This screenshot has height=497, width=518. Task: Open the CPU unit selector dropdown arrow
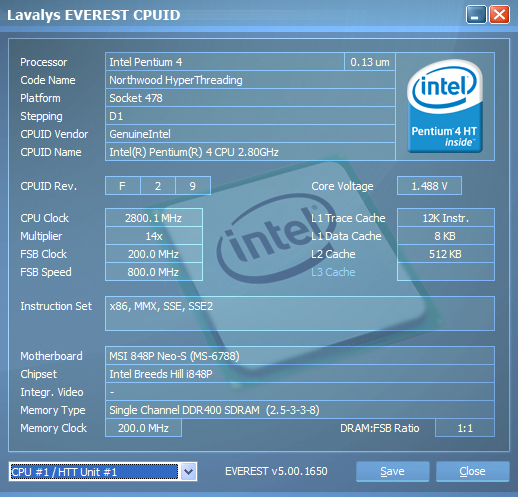[x=188, y=472]
